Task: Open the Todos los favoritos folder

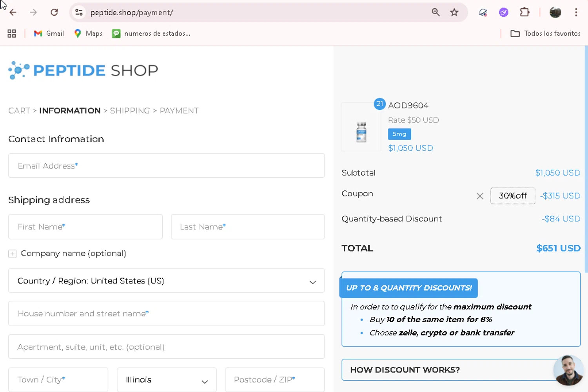Action: pos(545,34)
